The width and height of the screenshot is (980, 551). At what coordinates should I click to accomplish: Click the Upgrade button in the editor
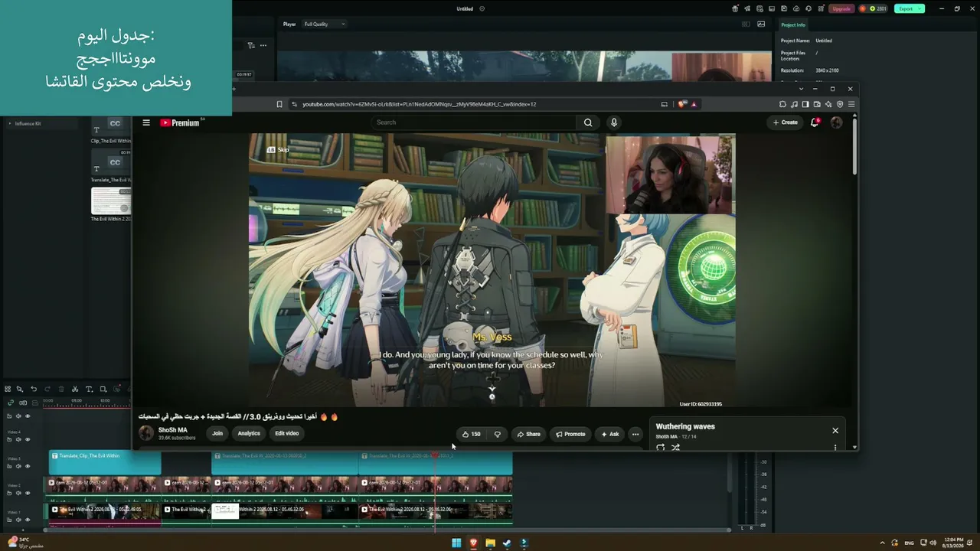(841, 8)
